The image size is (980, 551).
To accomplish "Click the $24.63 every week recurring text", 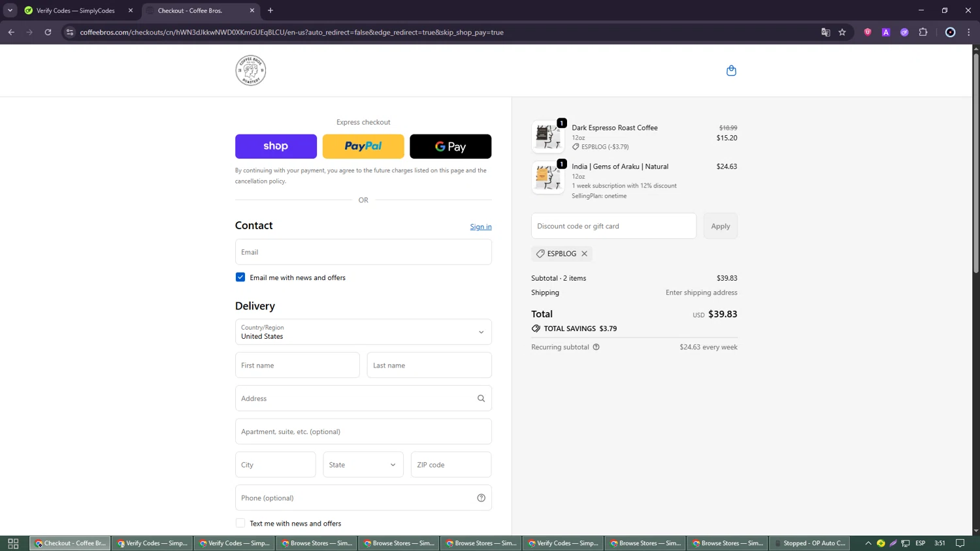I will pos(708,347).
